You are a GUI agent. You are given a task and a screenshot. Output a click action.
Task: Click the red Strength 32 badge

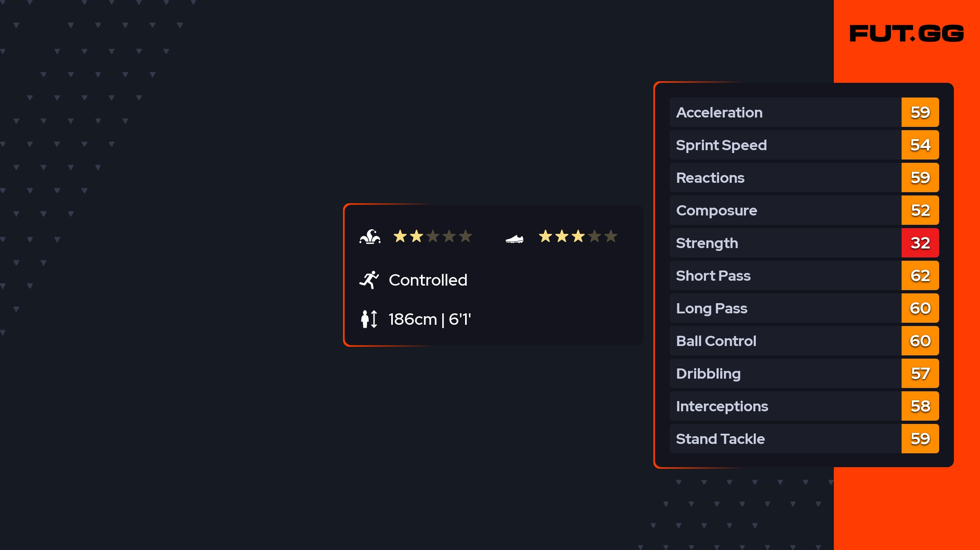920,243
